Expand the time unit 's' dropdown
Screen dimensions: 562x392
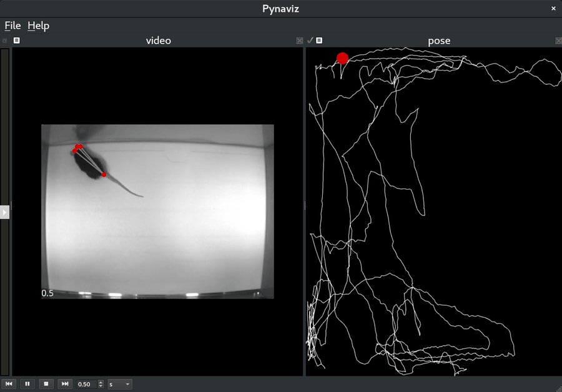[120, 384]
